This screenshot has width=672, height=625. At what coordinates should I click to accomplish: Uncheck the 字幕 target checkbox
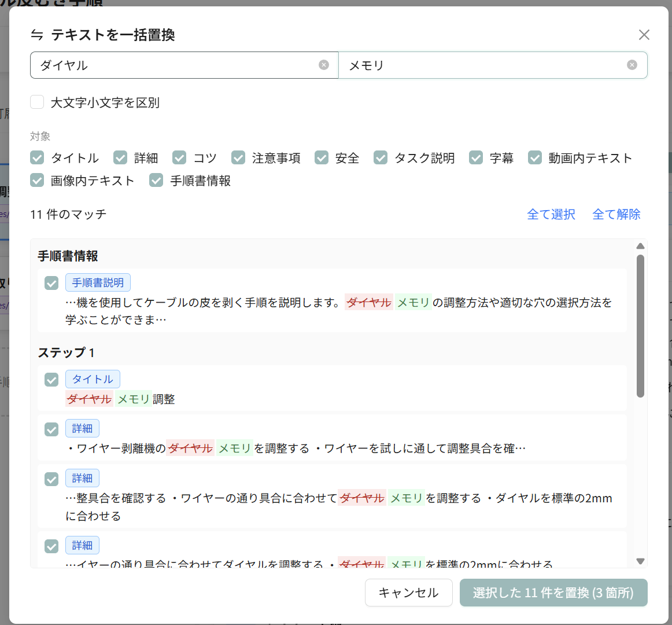[x=476, y=157]
